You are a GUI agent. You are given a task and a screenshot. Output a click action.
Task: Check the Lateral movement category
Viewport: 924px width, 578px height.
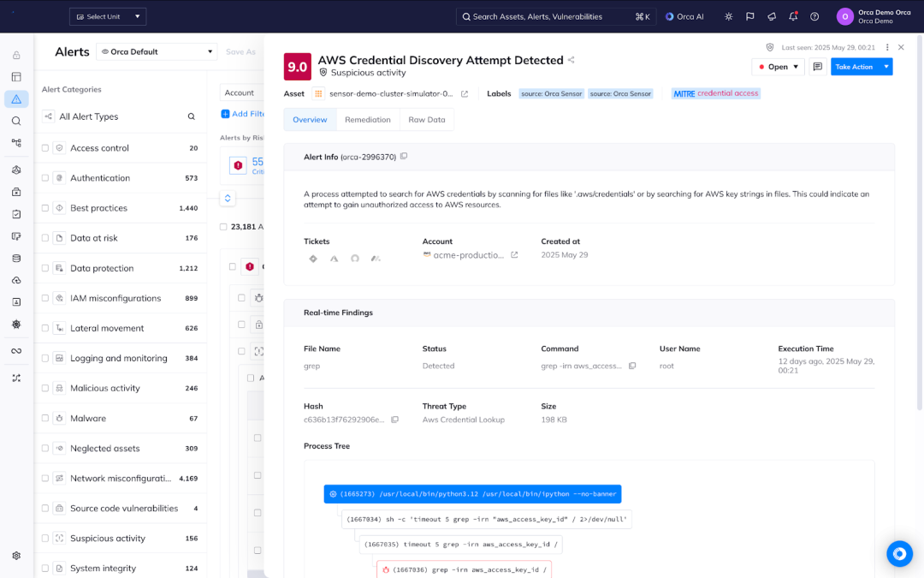(x=44, y=328)
